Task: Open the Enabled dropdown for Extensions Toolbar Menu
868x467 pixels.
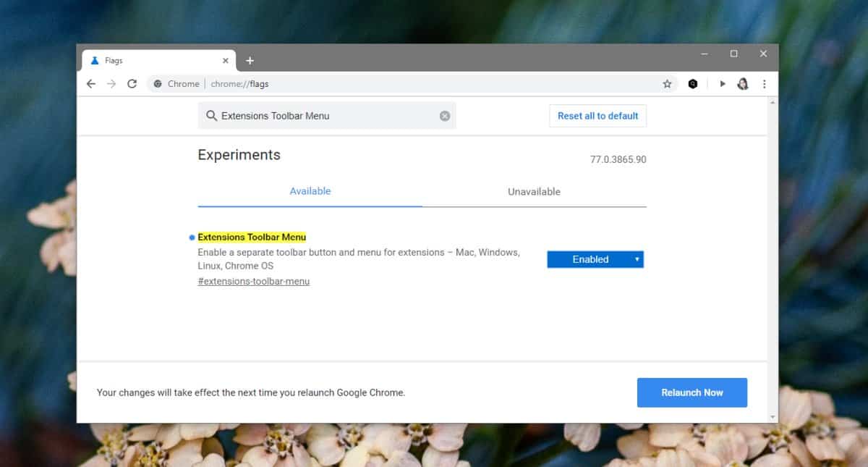Action: [x=595, y=259]
